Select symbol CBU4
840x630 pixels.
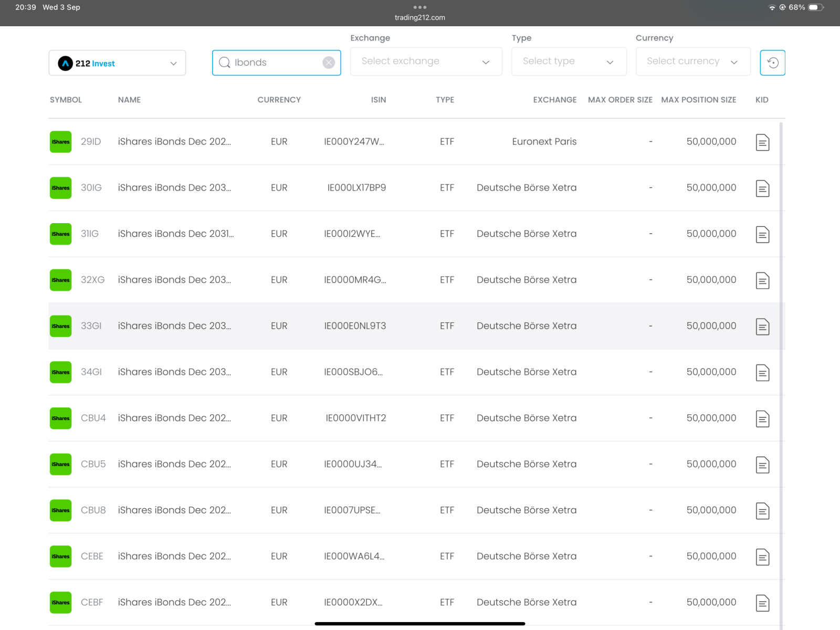click(93, 418)
